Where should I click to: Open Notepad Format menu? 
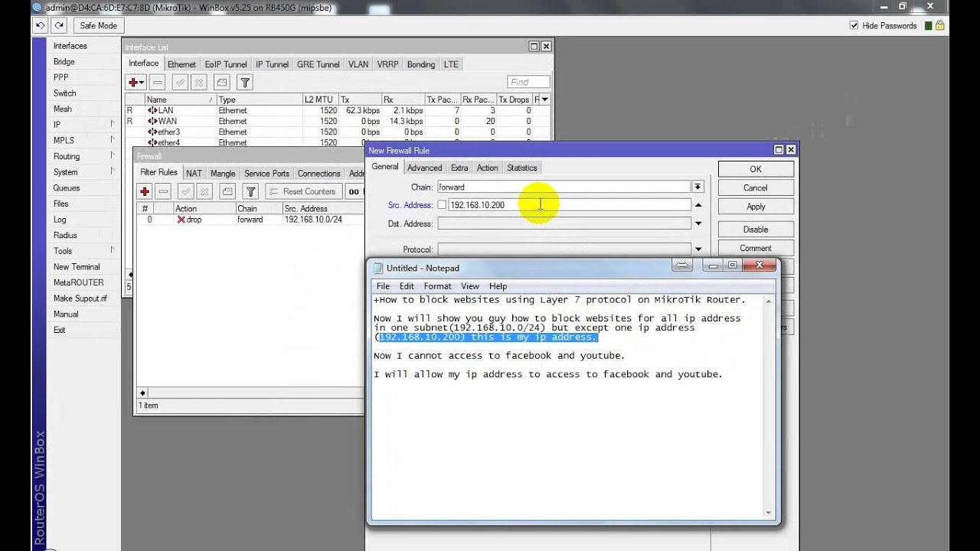[x=438, y=286]
